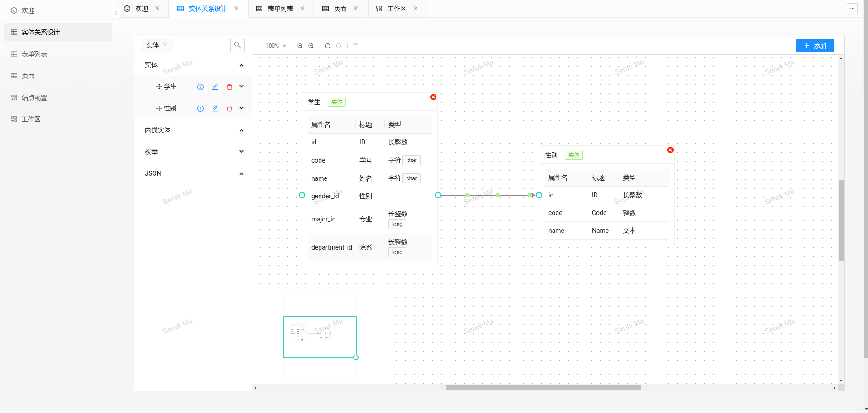Image resolution: width=868 pixels, height=413 pixels.
Task: Collapse the 实体 section
Action: 242,65
